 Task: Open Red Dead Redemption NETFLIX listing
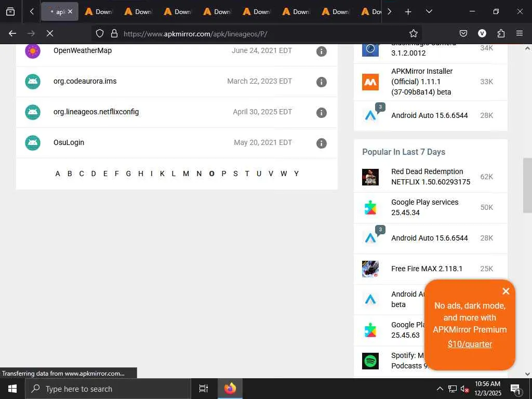[431, 177]
